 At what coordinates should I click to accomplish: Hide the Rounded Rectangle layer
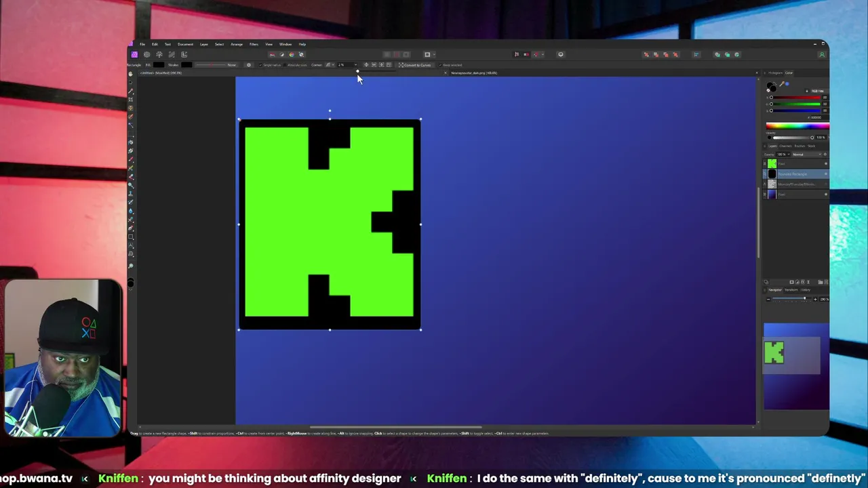coord(826,174)
